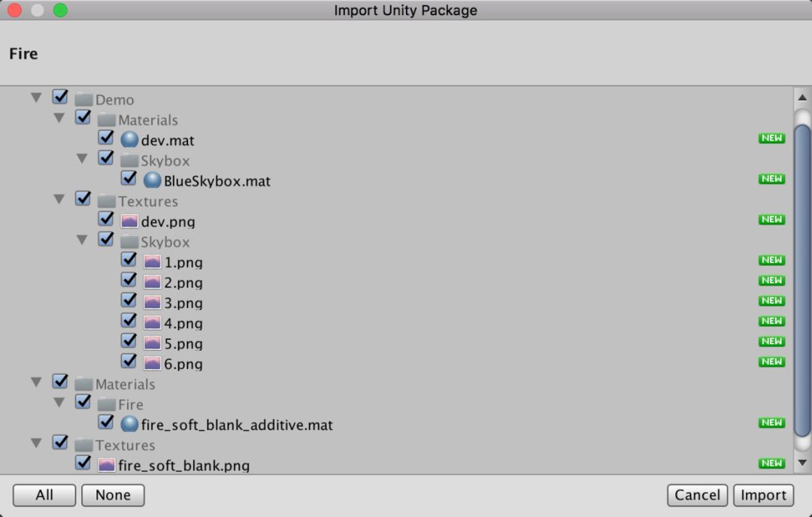Uncheck the 3.png checkbox
The height and width of the screenshot is (517, 812).
[x=129, y=301]
